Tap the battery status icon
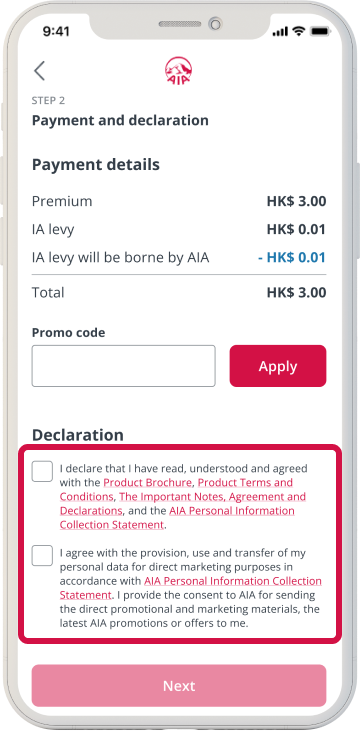The image size is (361, 731). (x=320, y=31)
